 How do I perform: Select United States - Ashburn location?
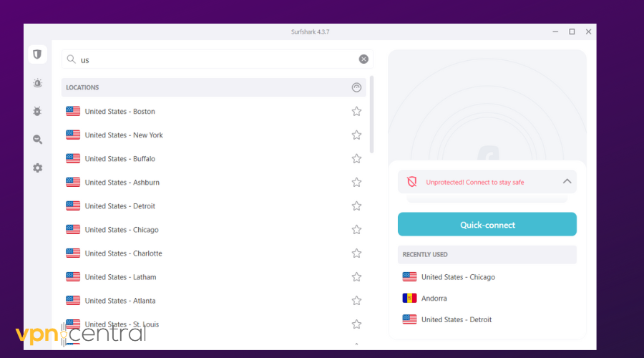(x=213, y=182)
